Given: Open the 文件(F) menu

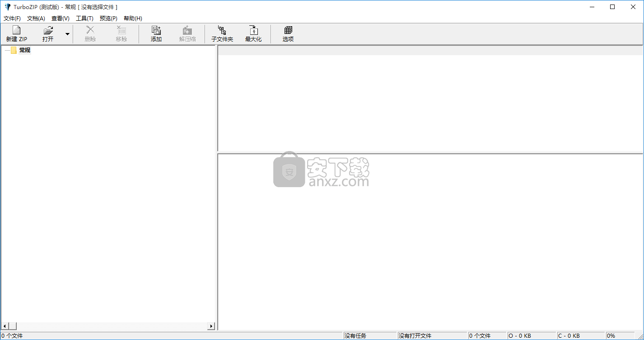Looking at the screenshot, I should (12, 19).
